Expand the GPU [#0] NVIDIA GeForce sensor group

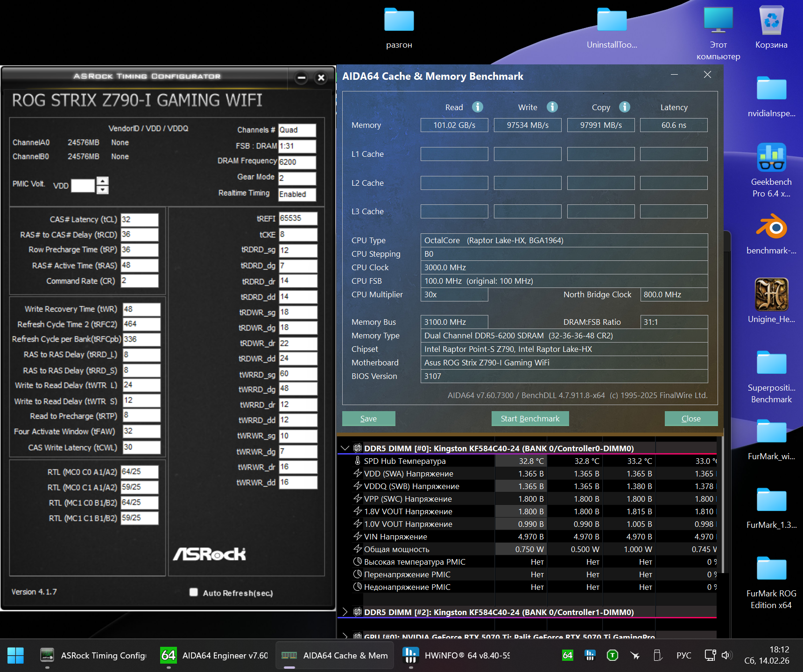tap(345, 636)
